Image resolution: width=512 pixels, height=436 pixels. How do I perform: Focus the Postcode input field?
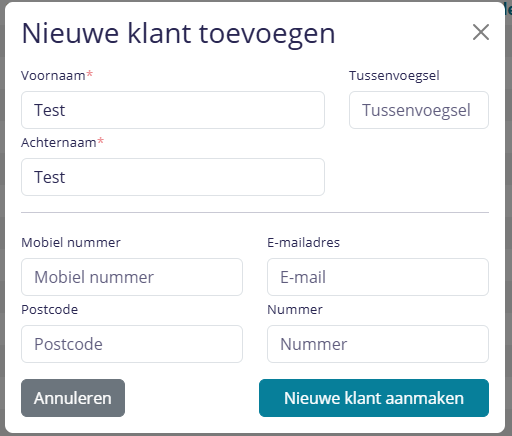click(132, 344)
